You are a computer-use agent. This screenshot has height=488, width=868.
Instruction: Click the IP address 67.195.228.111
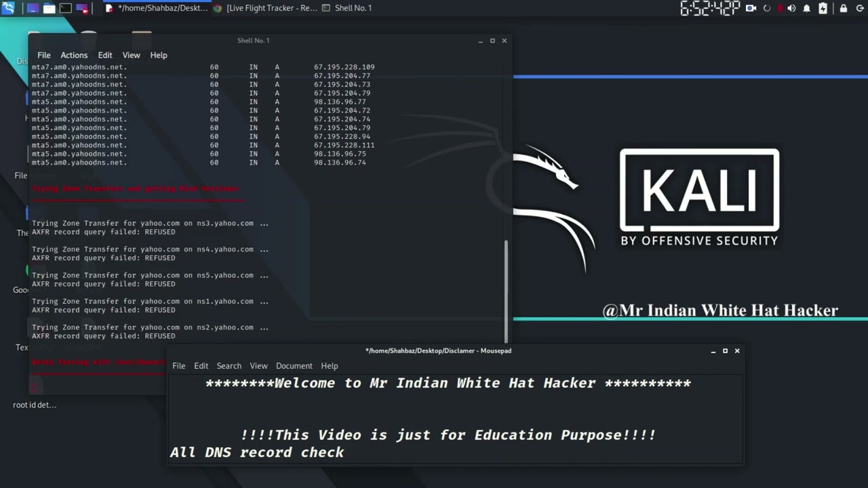[344, 145]
